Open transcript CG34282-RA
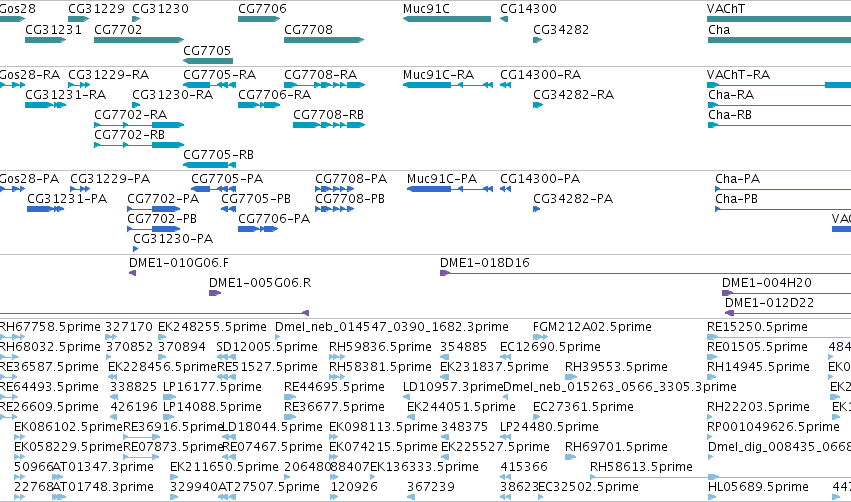The width and height of the screenshot is (851, 502). [538, 105]
